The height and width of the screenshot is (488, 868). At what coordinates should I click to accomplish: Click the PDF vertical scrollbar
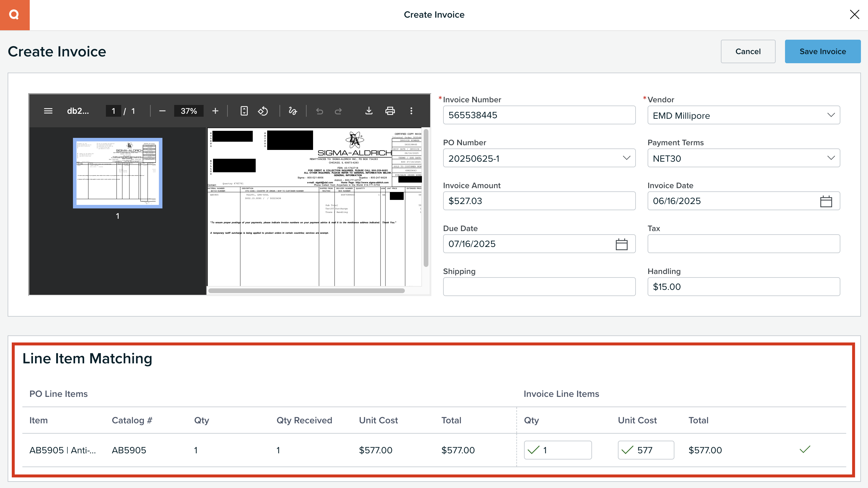point(425,198)
